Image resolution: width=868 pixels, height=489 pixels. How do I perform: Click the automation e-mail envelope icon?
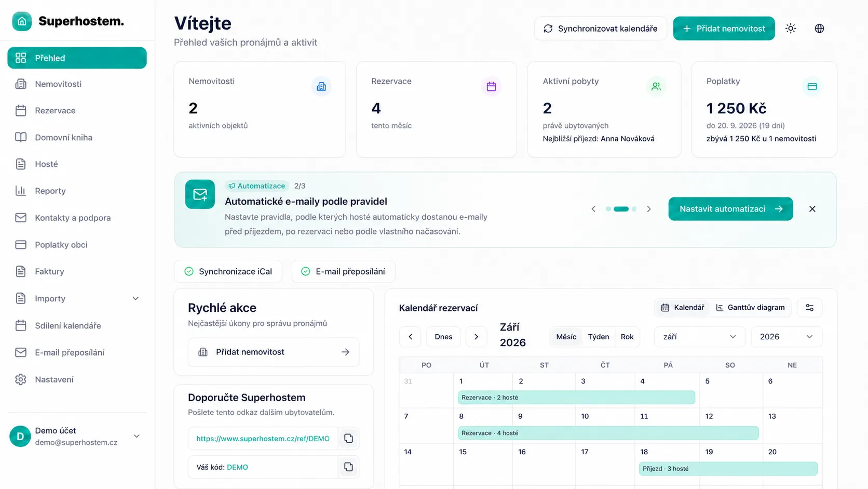click(200, 194)
